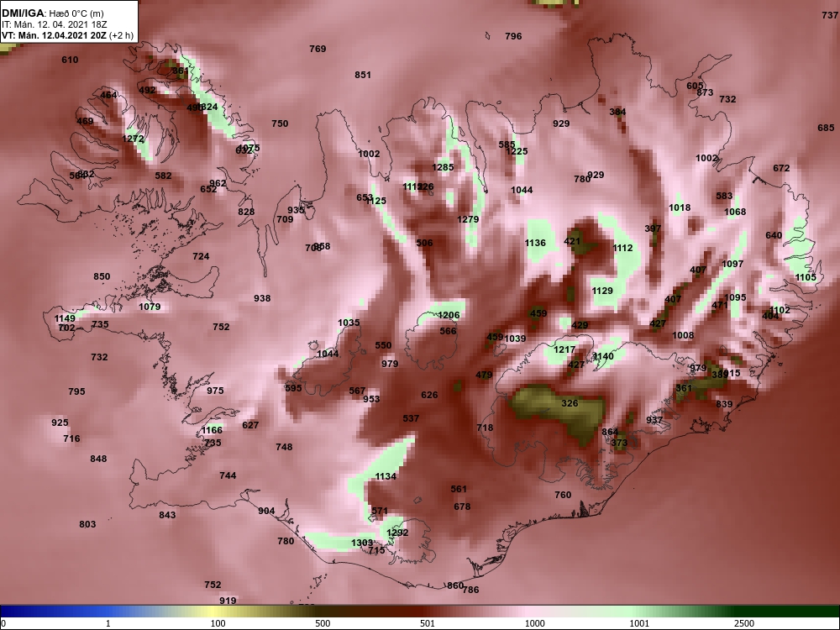Select the map value 1279

point(468,219)
